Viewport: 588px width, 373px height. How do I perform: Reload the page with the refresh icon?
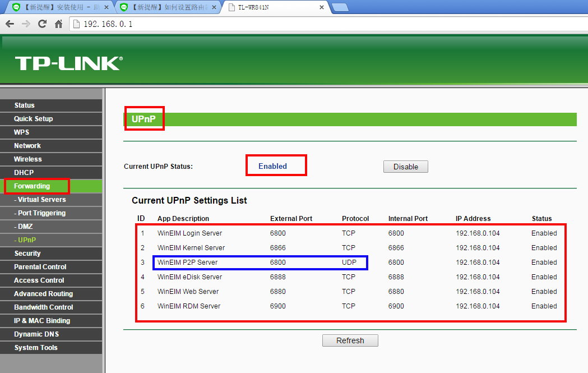(43, 24)
